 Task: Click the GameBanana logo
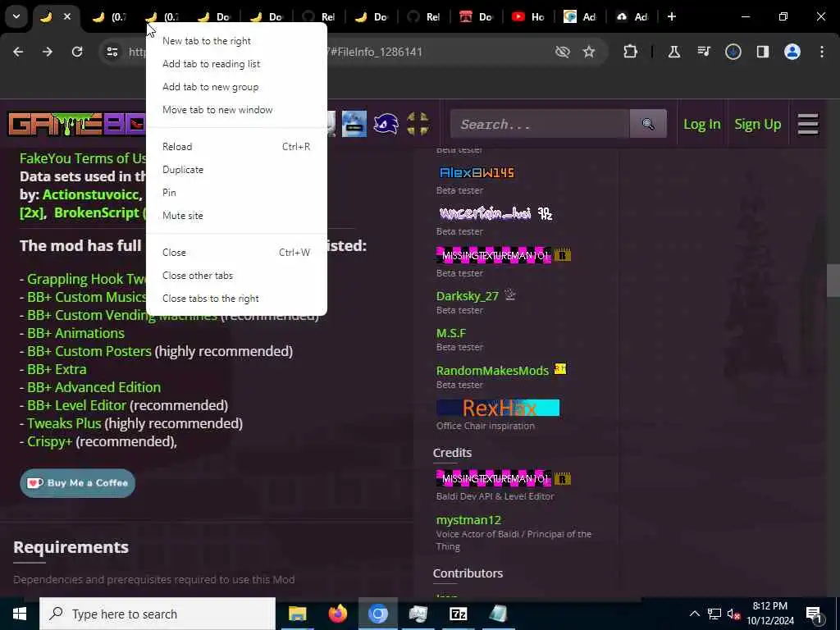coord(76,124)
